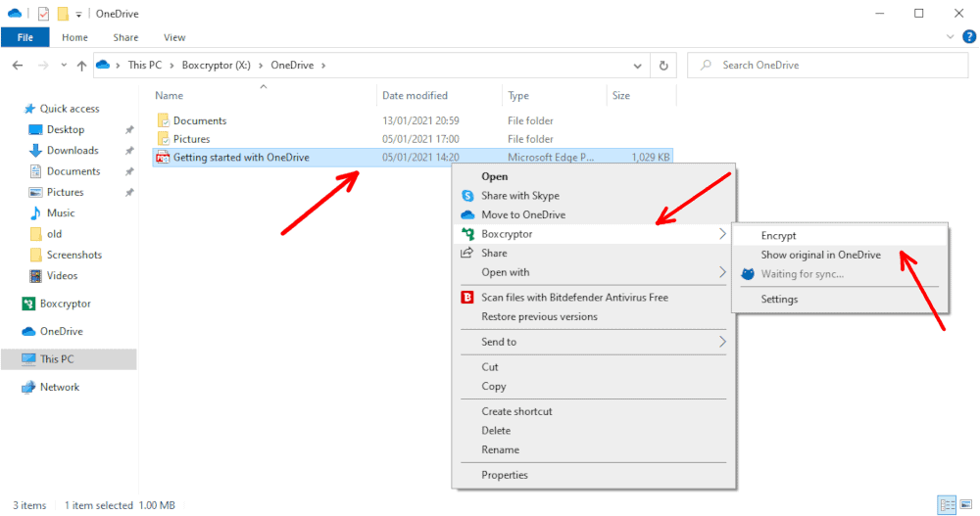
Task: Select the Documents folder in file list
Action: (x=200, y=120)
